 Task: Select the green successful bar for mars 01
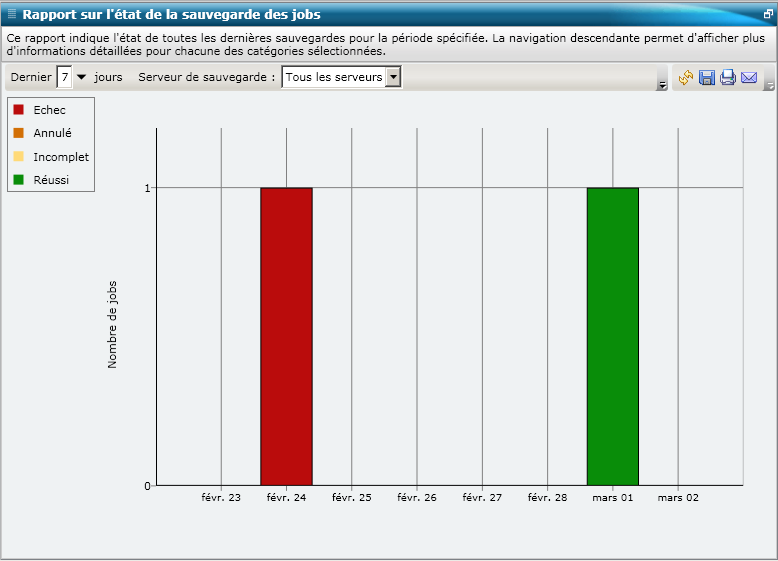613,336
